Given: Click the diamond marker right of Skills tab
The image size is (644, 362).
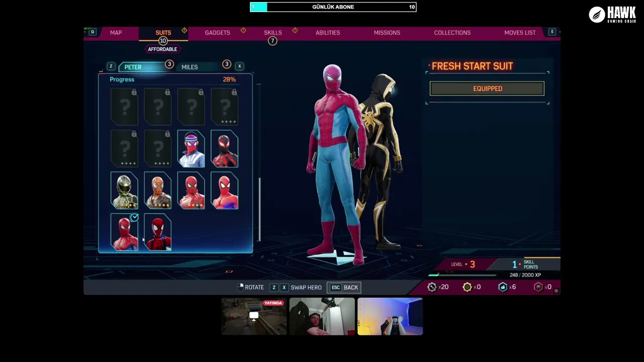Looking at the screenshot, I should pos(295,31).
